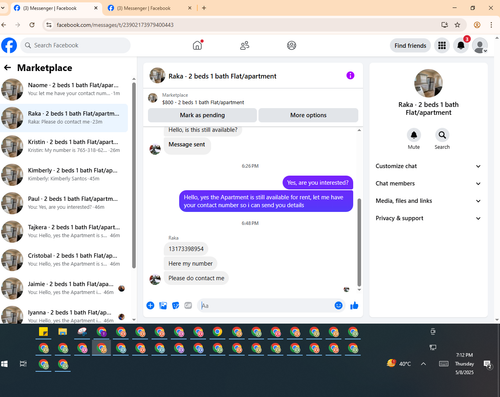Open the apps grid menu icon
The width and height of the screenshot is (500, 397).
(x=442, y=45)
